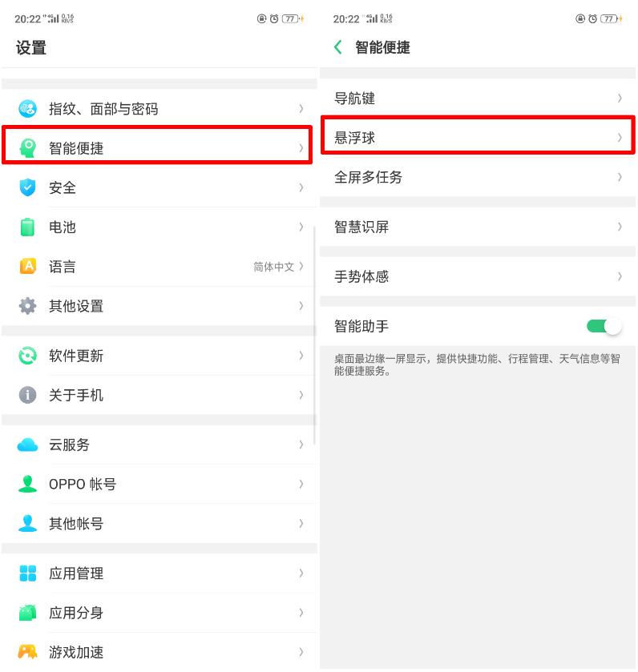Viewport: 638px width, 672px height.
Task: Expand the 悬浮球 floating ball entry
Action: click(478, 137)
